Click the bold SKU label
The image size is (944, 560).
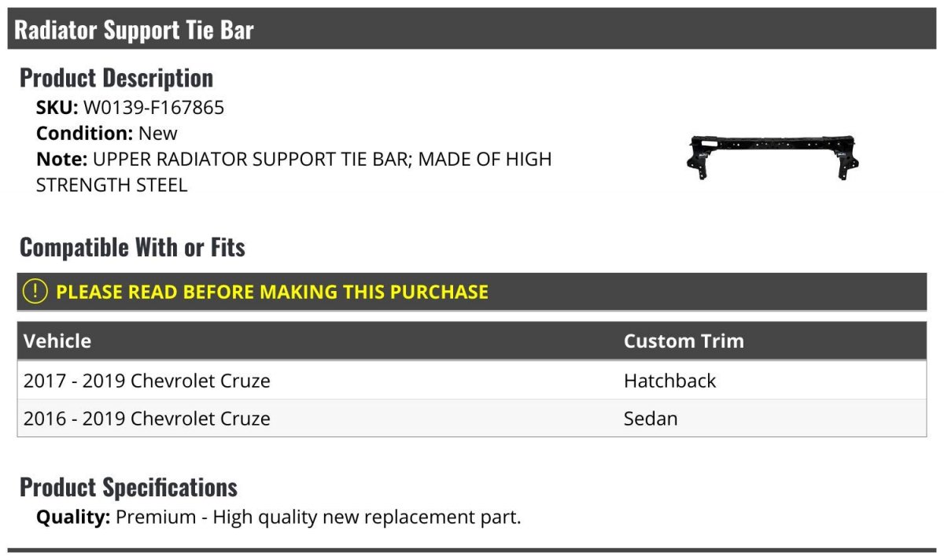pos(57,108)
